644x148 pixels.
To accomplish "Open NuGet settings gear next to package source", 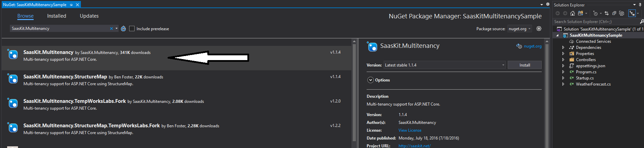I will [539, 29].
